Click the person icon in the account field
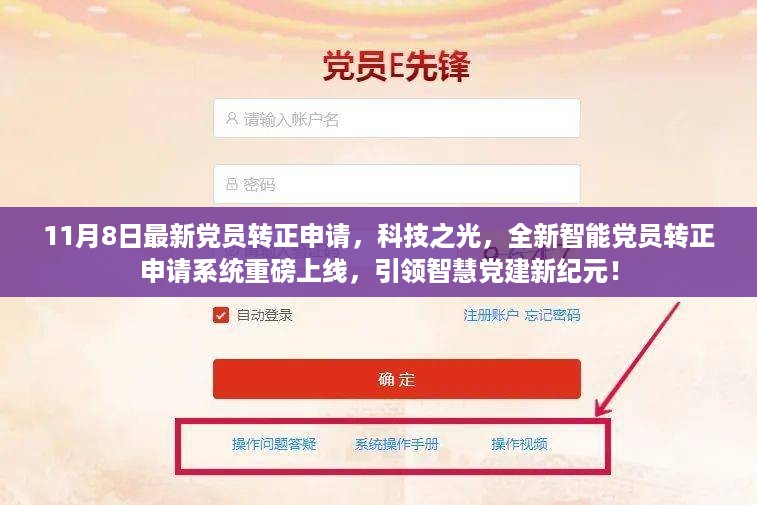 pyautogui.click(x=232, y=118)
